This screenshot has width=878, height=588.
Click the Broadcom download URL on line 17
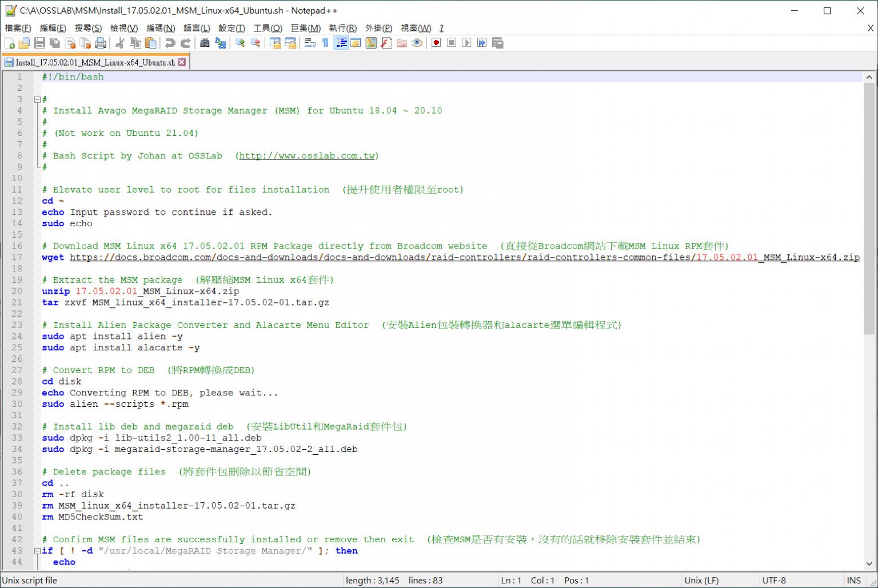click(400, 258)
